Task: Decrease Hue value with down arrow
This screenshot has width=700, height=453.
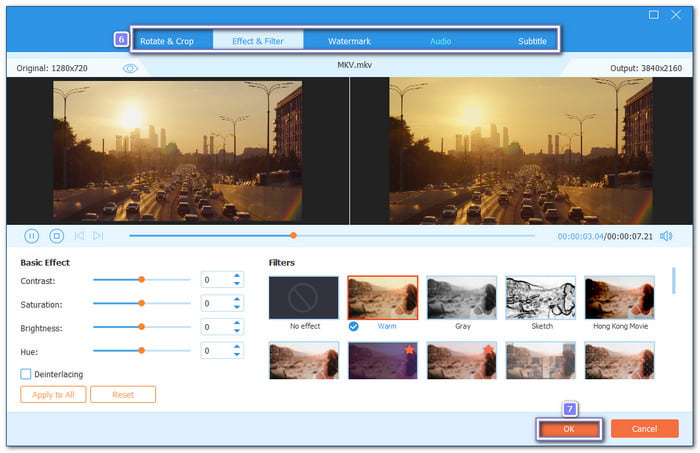Action: (x=237, y=354)
